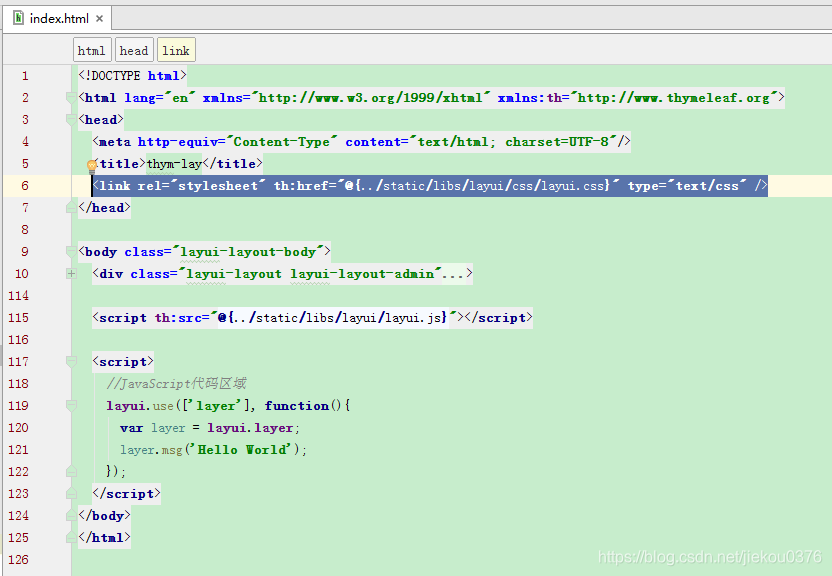Click the lang="en" attribute on line 2
Image resolution: width=832 pixels, height=576 pixels.
[x=160, y=98]
